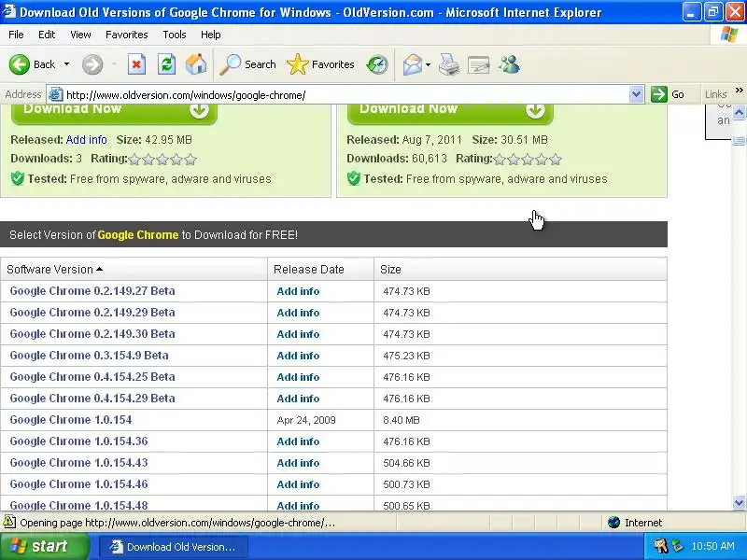Viewport: 747px width, 560px height.
Task: Open Google Chrome 1.0.154.36 link
Action: click(78, 441)
